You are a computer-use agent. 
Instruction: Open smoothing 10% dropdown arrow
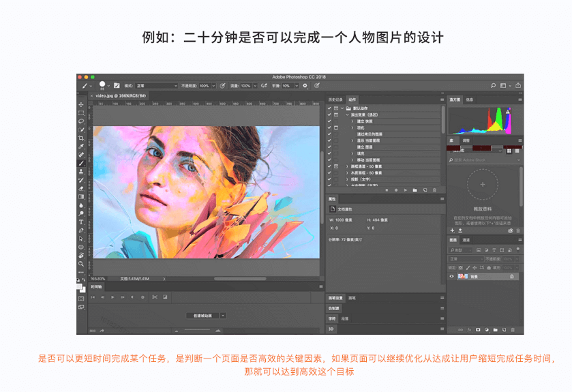point(297,86)
